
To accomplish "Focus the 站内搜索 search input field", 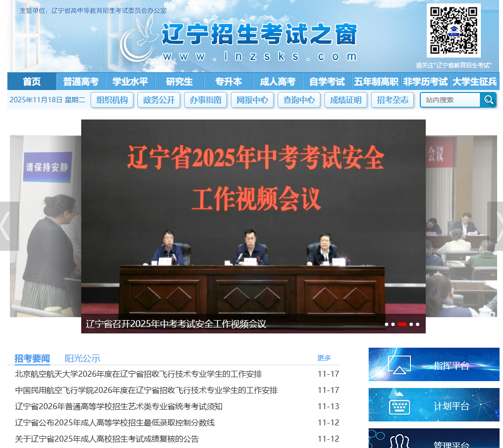I will (450, 100).
